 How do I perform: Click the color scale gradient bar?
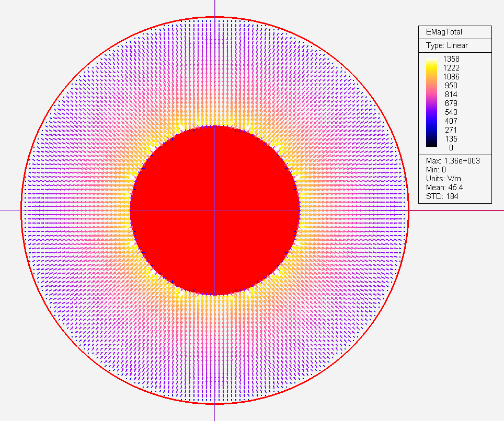click(431, 103)
